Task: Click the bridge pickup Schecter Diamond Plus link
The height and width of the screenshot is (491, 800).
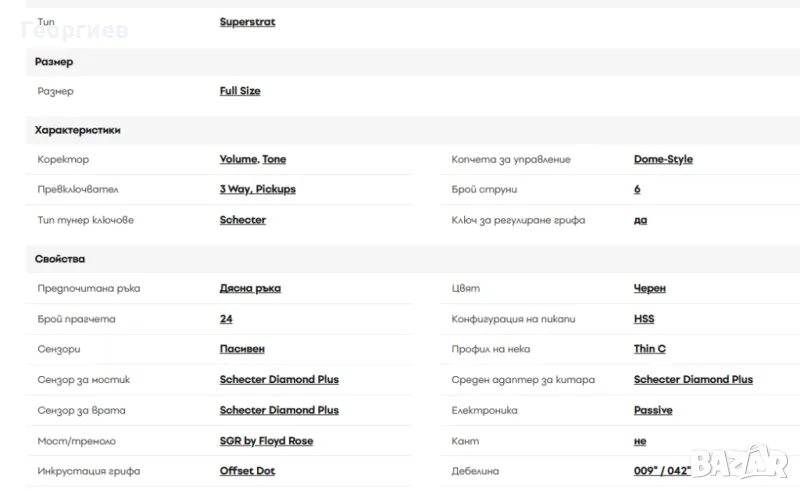Action: pyautogui.click(x=279, y=380)
